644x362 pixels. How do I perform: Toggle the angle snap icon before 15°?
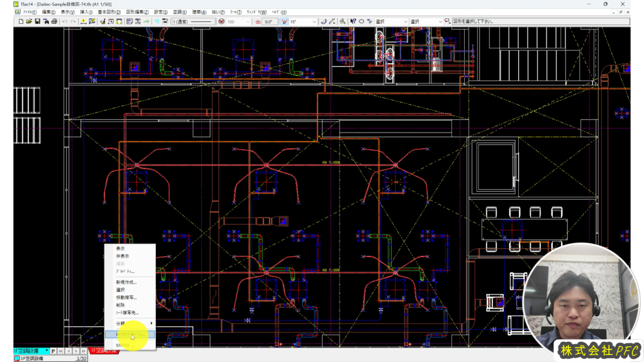tap(284, 21)
